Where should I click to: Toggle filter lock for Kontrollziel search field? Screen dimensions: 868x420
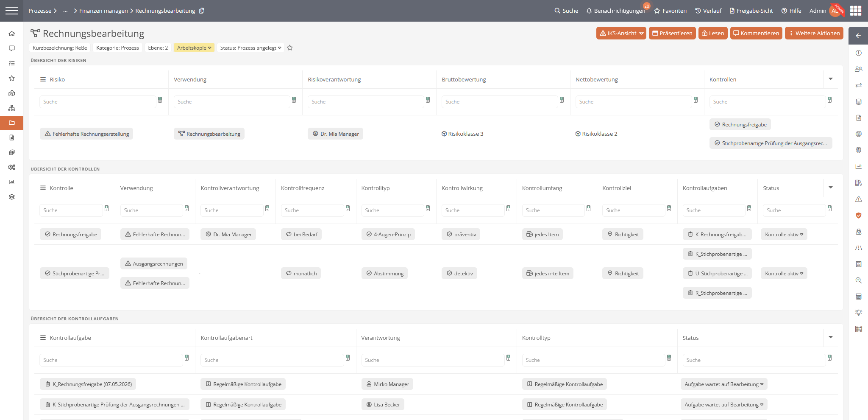pos(669,208)
